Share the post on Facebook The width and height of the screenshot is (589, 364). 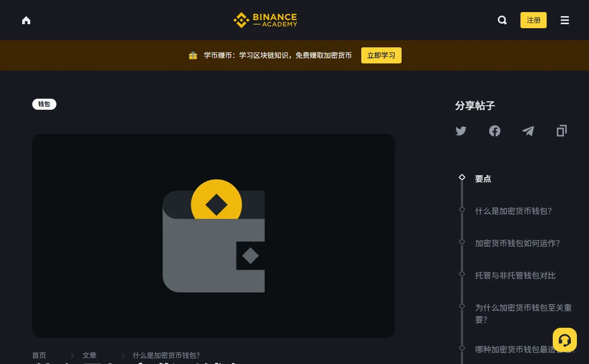click(x=494, y=131)
